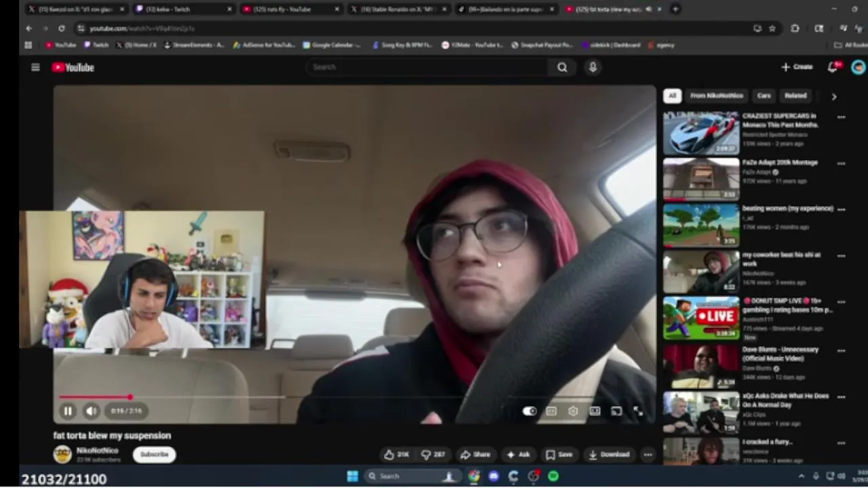Open a new browser tab
The image size is (868, 488).
coord(675,9)
